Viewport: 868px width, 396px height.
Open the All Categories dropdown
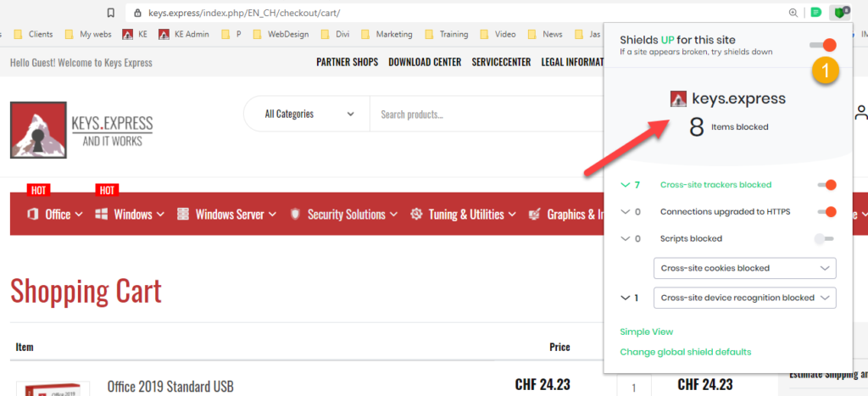click(309, 114)
